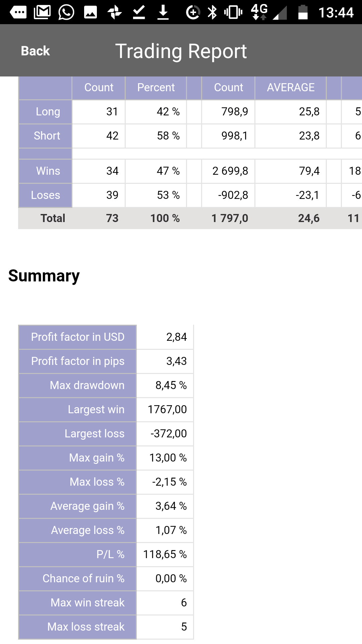Select the Short row header
The image size is (362, 644).
click(x=45, y=136)
